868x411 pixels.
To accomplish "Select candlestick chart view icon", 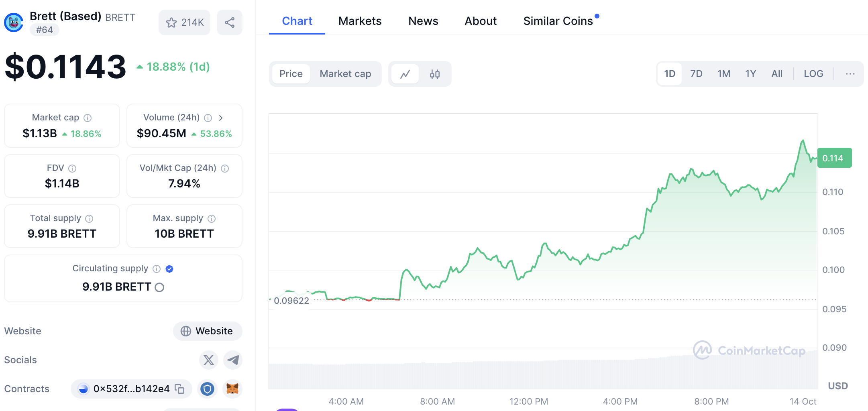I will (x=435, y=74).
